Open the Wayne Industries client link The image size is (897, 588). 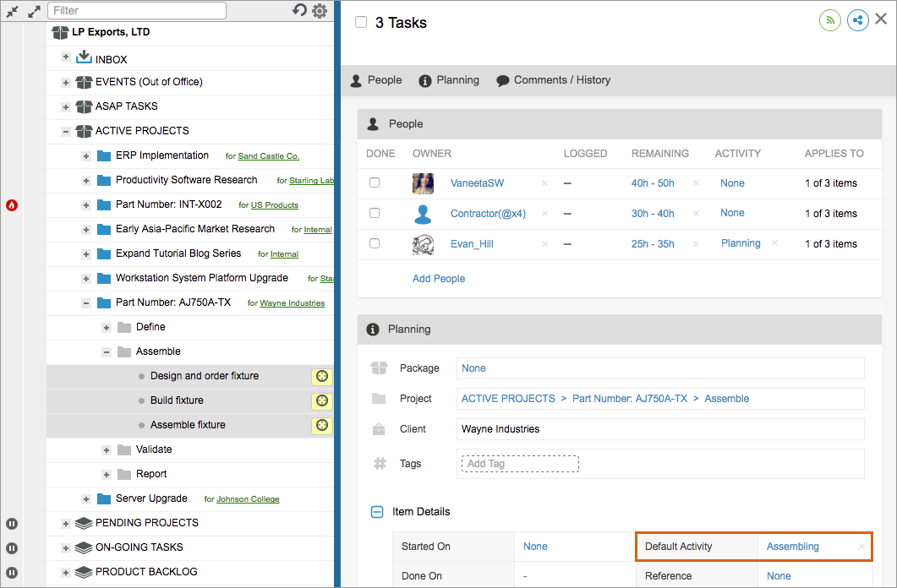coord(292,303)
